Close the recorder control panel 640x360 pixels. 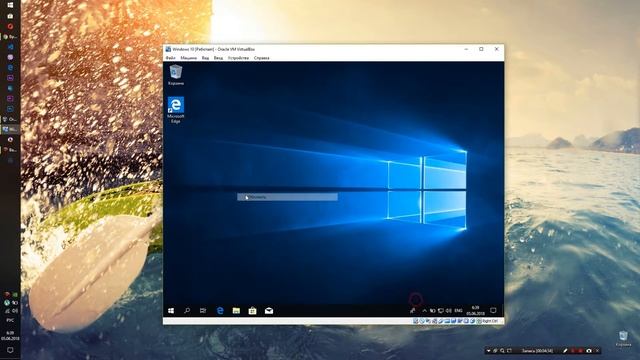click(x=597, y=351)
